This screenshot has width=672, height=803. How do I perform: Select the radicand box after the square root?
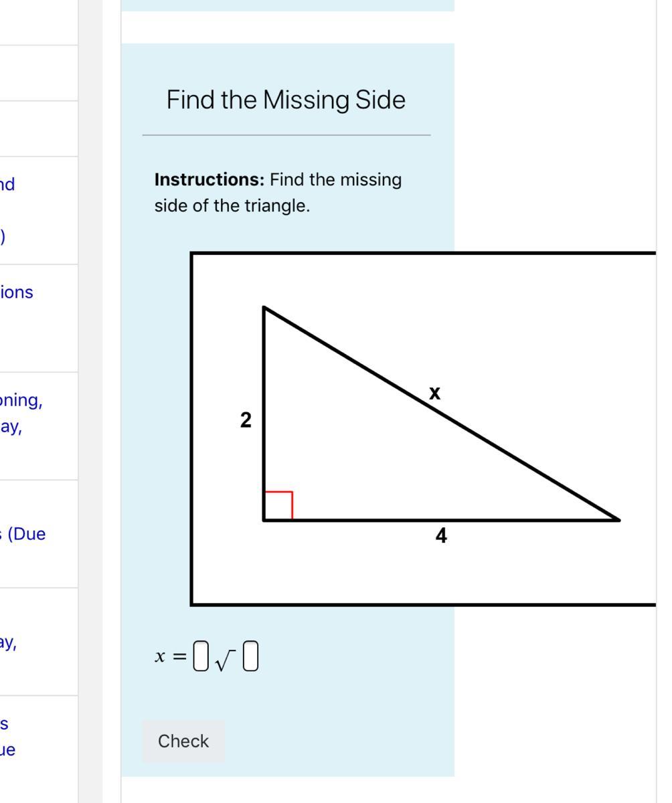pos(250,656)
